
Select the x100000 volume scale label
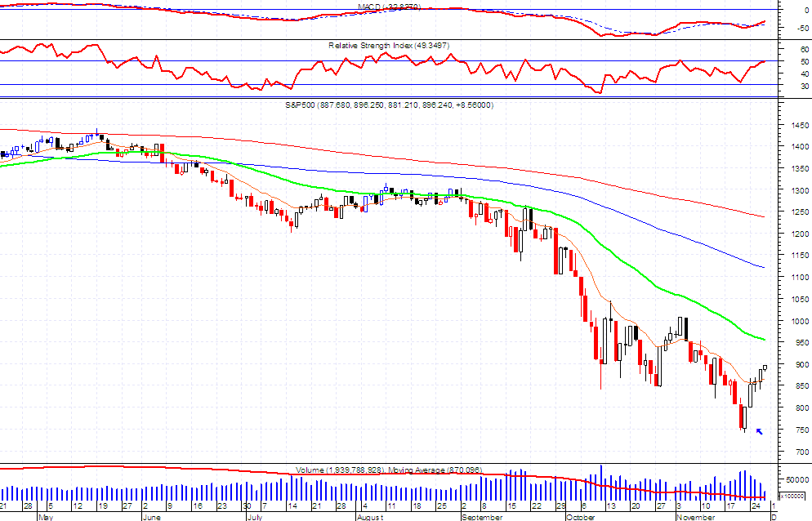point(792,497)
